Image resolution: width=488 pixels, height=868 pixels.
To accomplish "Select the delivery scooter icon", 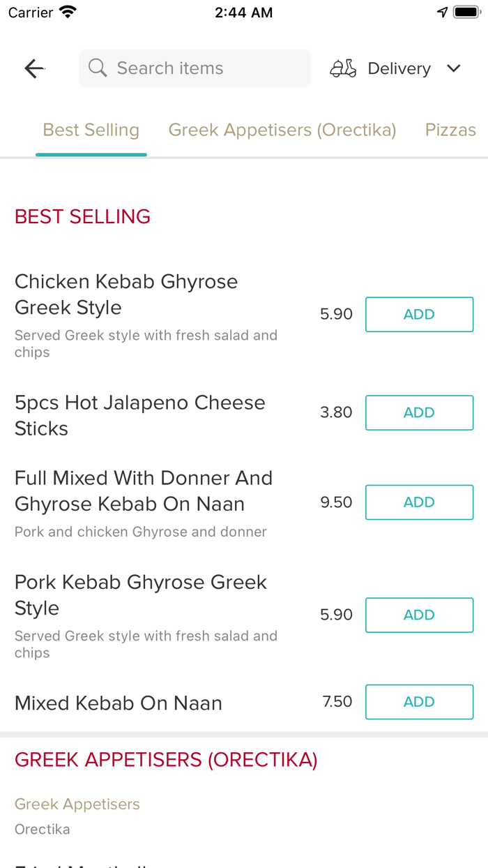I will coord(343,68).
